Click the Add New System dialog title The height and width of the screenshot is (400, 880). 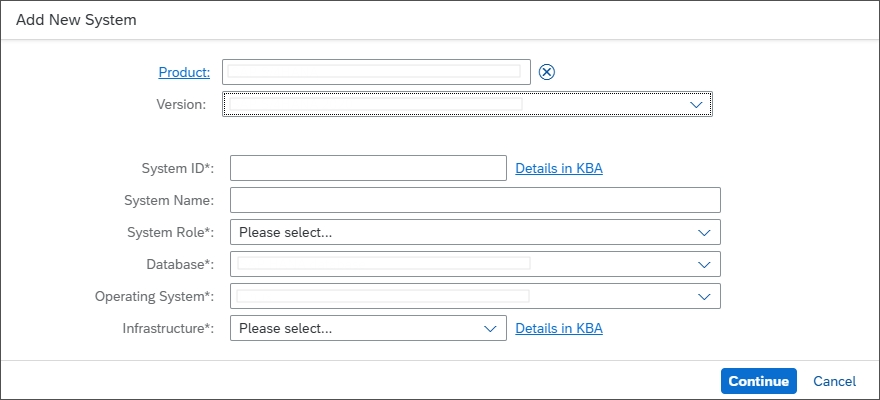click(x=76, y=19)
